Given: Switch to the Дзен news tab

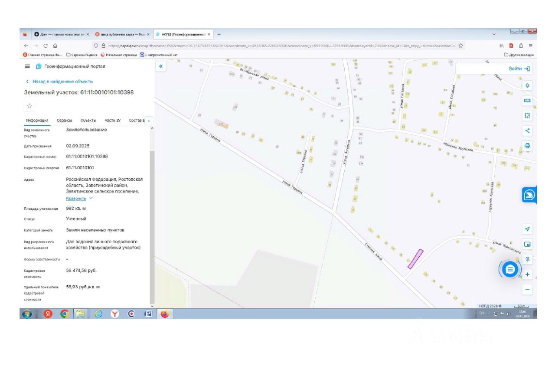Looking at the screenshot, I should (x=62, y=34).
